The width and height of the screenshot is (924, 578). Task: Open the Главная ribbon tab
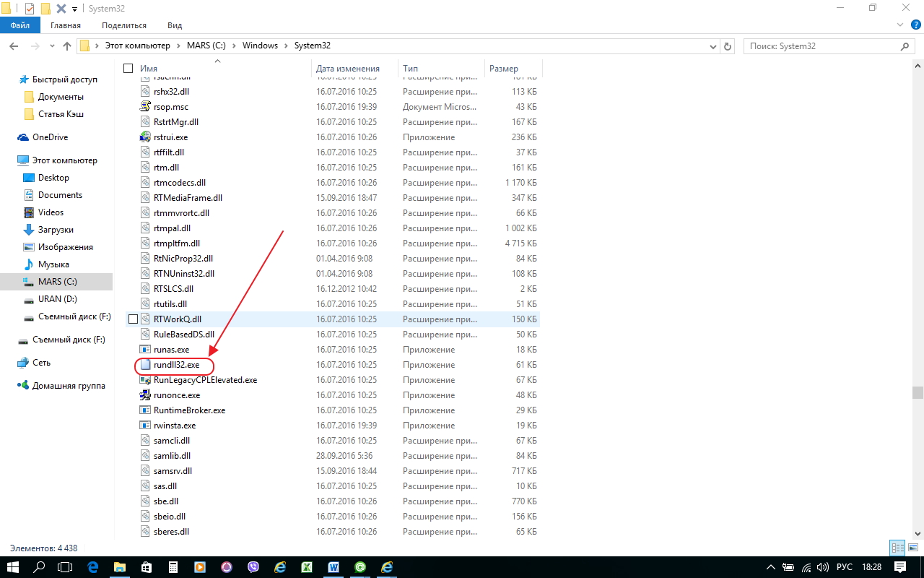tap(66, 25)
